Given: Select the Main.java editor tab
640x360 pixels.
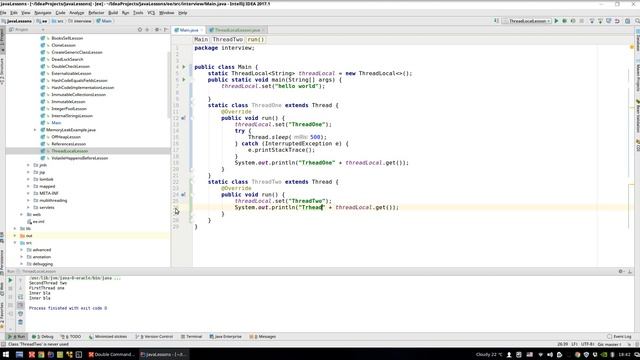Looking at the screenshot, I should click(188, 30).
